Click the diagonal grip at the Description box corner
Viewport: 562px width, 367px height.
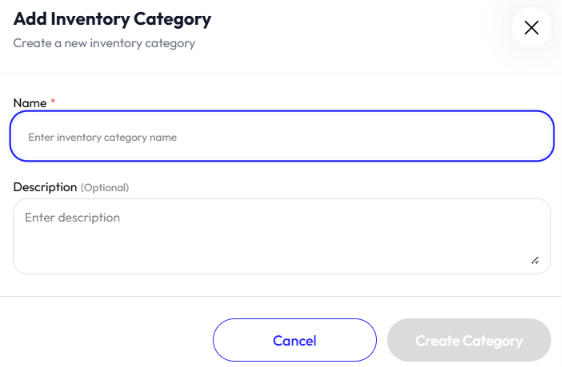click(535, 261)
